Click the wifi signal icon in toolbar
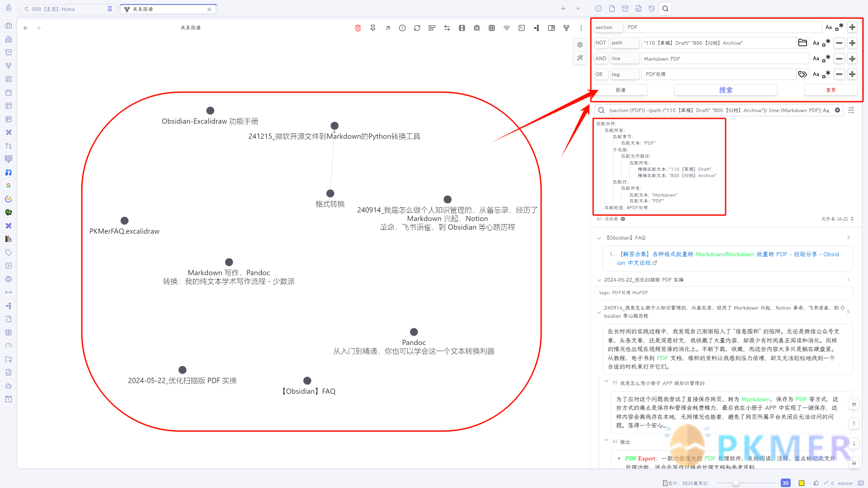 (x=506, y=28)
